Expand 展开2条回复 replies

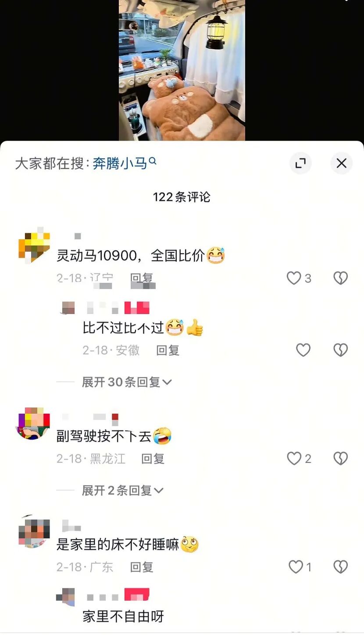[122, 491]
